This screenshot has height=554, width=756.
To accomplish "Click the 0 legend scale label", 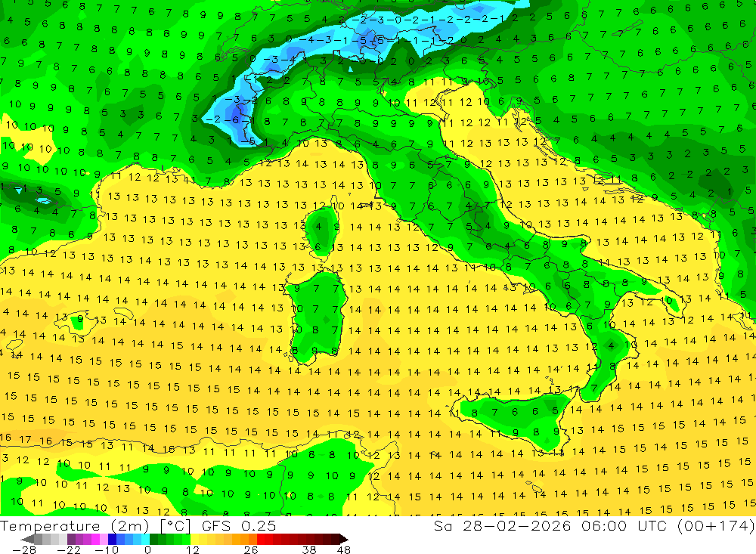I will point(148,549).
